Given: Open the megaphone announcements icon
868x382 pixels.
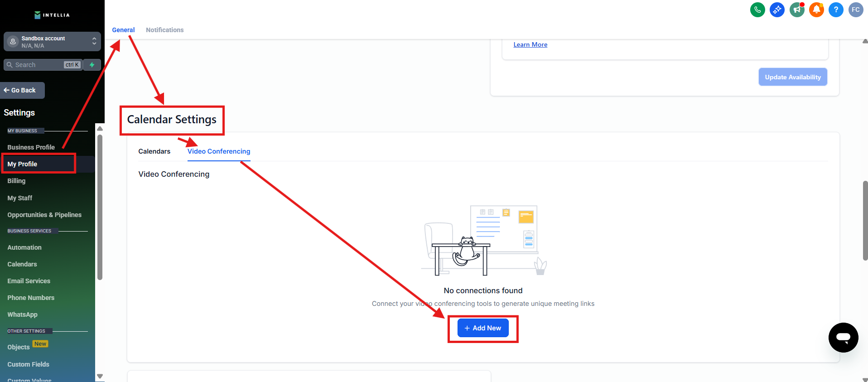Looking at the screenshot, I should [x=796, y=10].
